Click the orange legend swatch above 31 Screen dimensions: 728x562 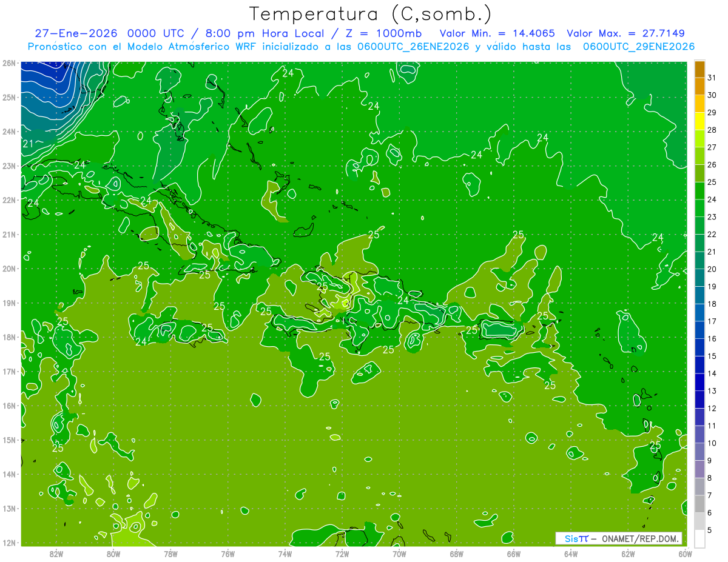699,69
